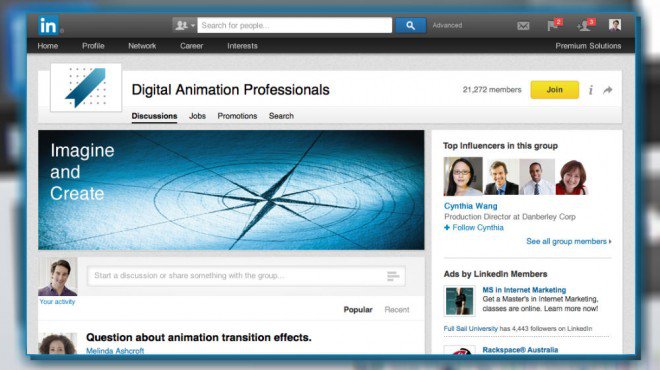Switch to Recent discussions sorting
Viewport: 660px width, 370px height.
(x=397, y=309)
